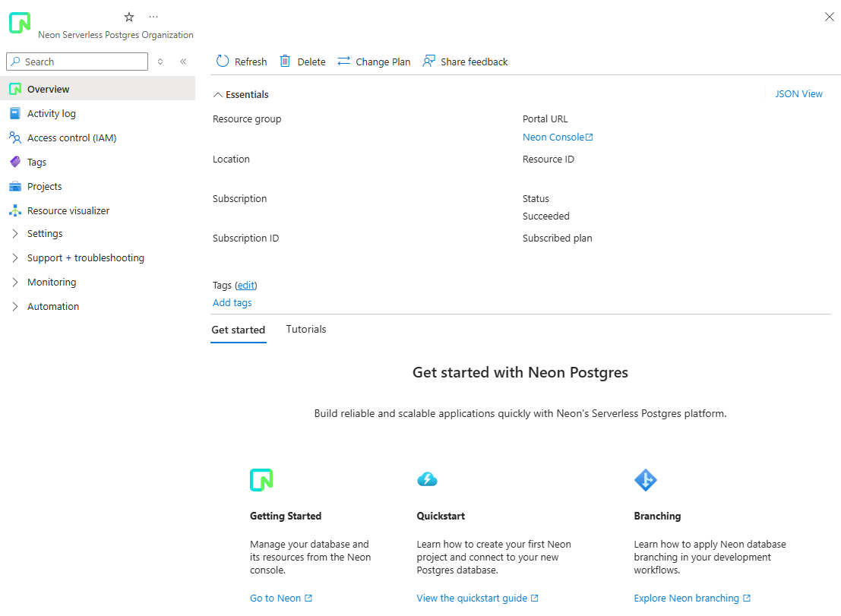Click the Getting Started Neon card icon

(x=261, y=480)
